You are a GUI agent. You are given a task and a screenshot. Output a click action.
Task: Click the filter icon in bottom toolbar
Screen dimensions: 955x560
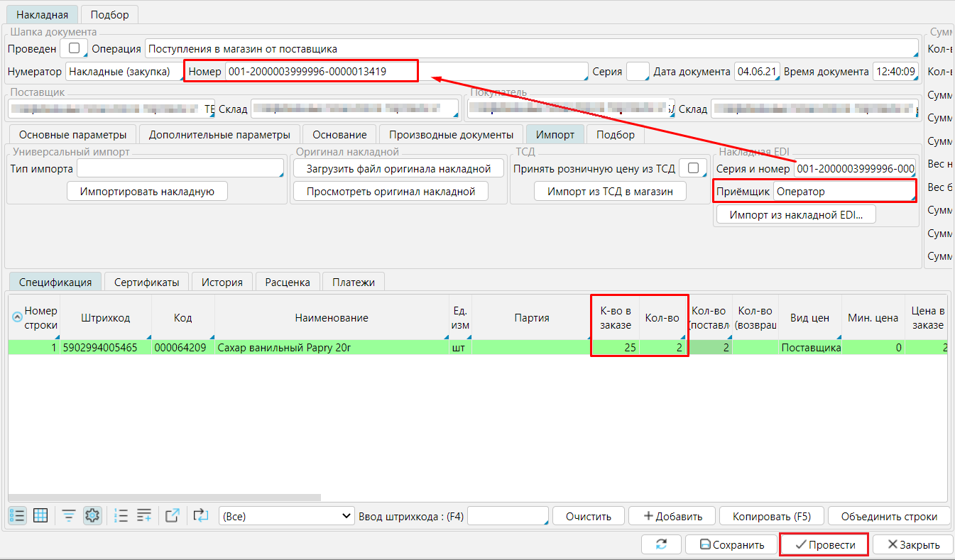coord(69,516)
